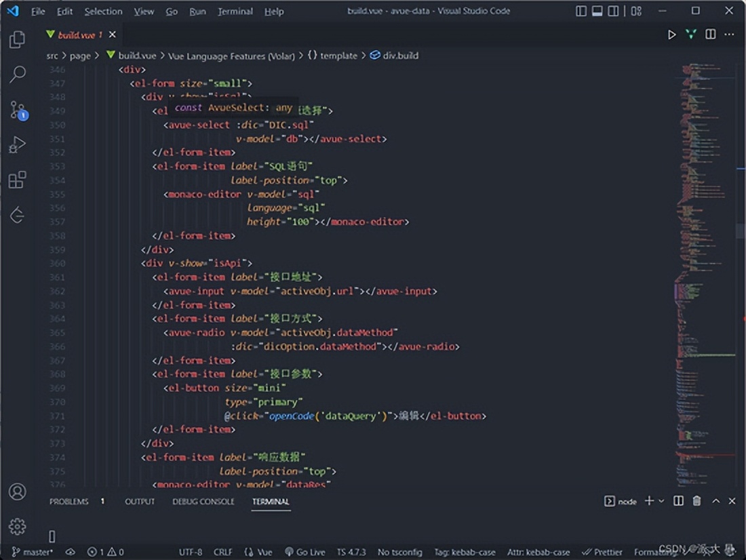The width and height of the screenshot is (746, 560).
Task: Open the Extensions view
Action: coord(18,180)
